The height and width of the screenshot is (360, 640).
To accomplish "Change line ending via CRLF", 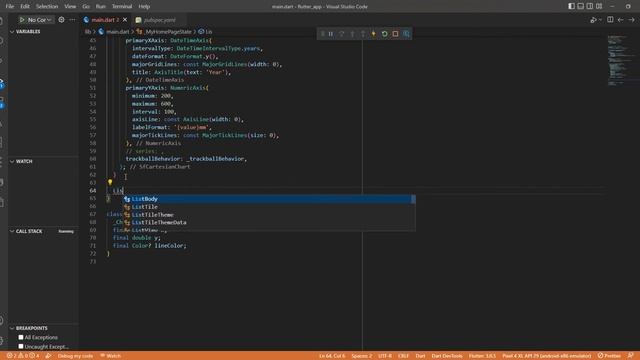I will point(403,356).
